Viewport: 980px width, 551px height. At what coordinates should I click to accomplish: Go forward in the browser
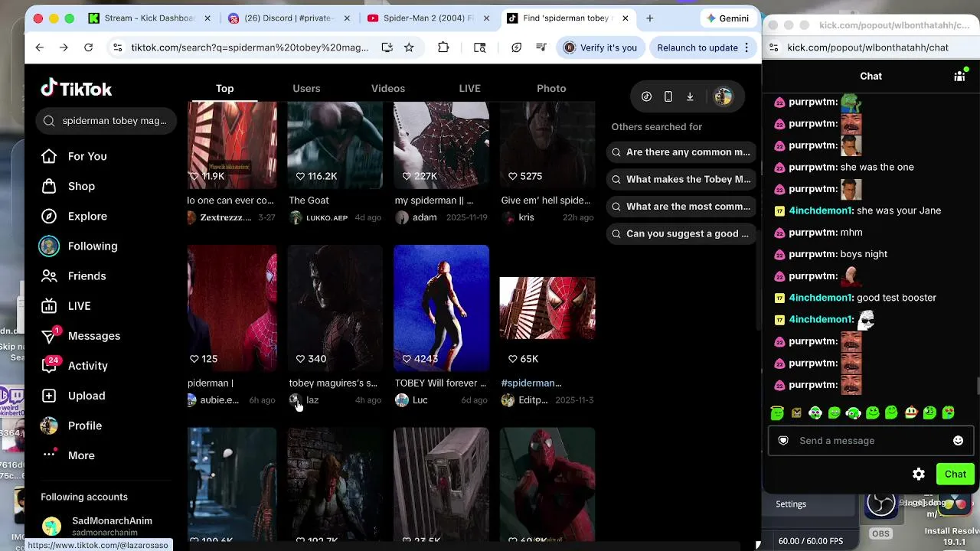pos(64,47)
